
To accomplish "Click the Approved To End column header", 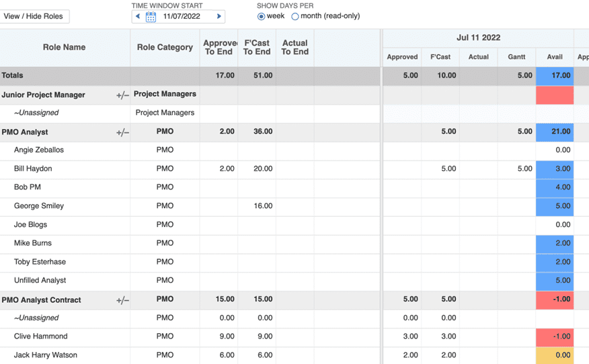I will click(219, 47).
